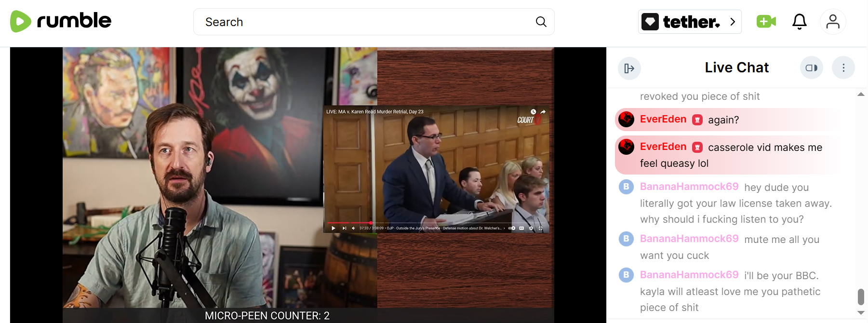
Task: Click the embedded video's watch-later clock icon
Action: tap(534, 112)
